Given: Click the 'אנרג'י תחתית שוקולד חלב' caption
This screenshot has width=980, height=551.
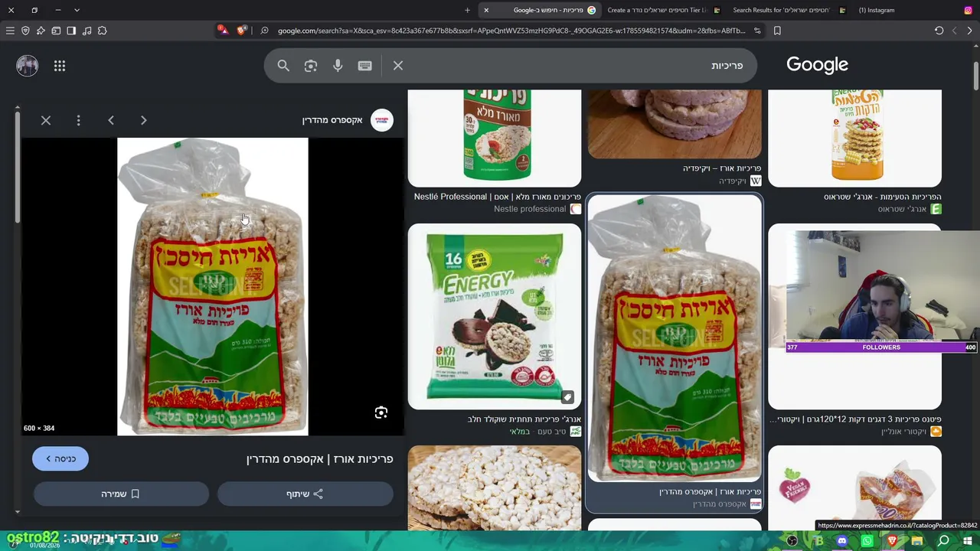Looking at the screenshot, I should [524, 419].
